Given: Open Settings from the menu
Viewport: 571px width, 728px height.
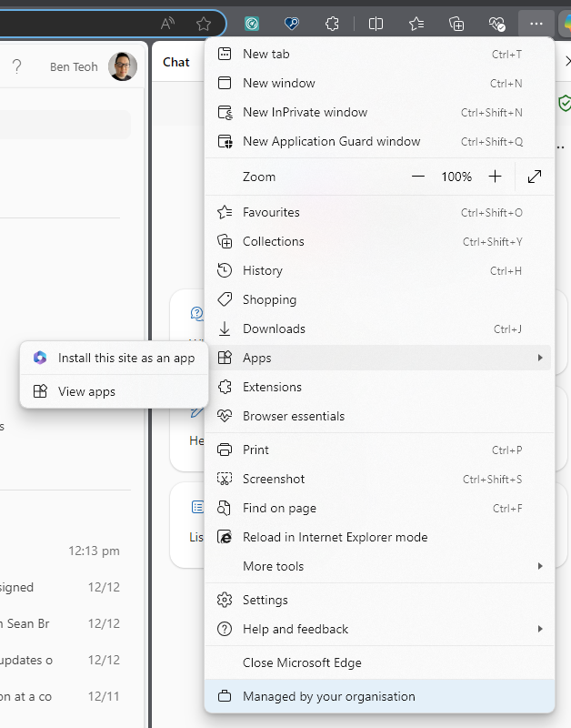Looking at the screenshot, I should point(379,600).
